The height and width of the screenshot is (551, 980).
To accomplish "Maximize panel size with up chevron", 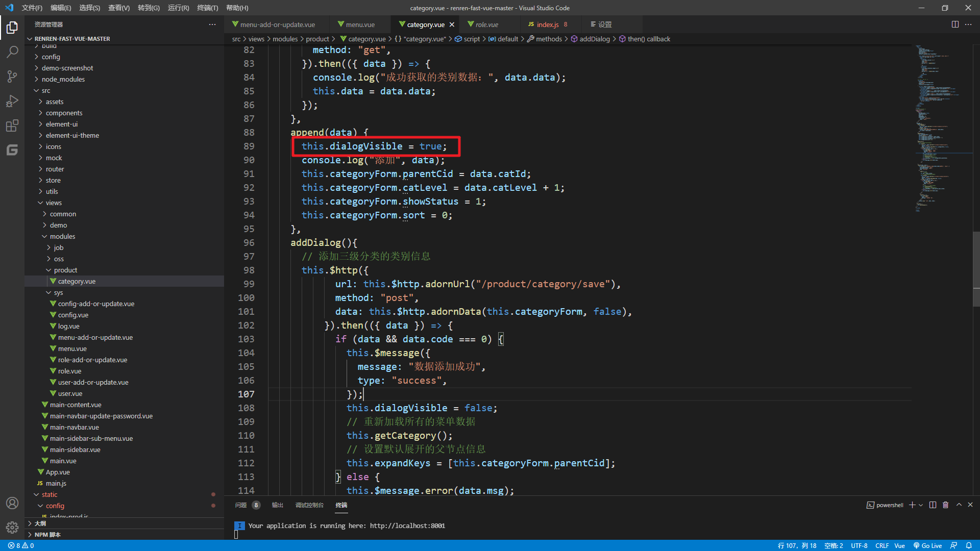I will 959,505.
